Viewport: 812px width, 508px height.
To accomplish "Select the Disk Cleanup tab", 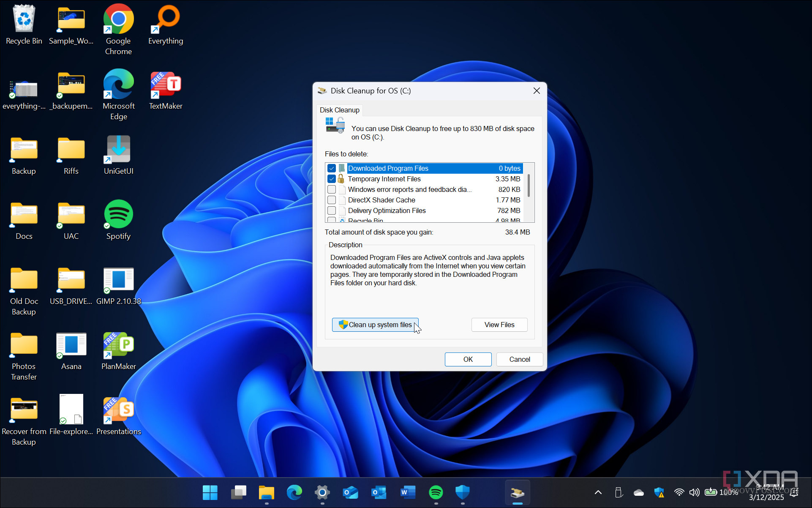I will pyautogui.click(x=340, y=110).
